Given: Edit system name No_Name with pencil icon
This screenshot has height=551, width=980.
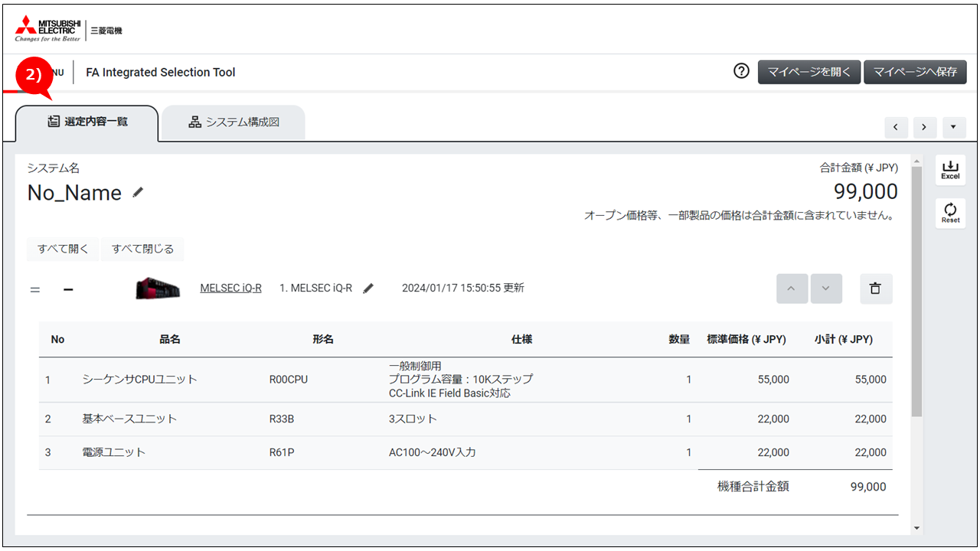Looking at the screenshot, I should [138, 192].
